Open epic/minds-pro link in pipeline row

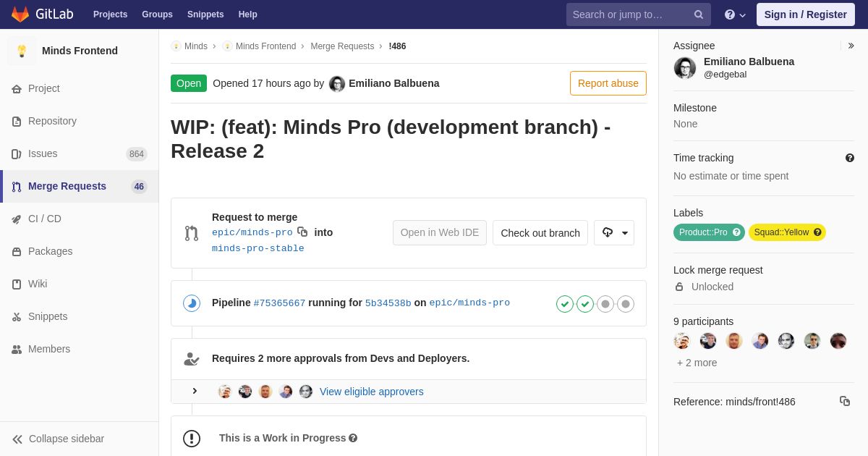469,303
